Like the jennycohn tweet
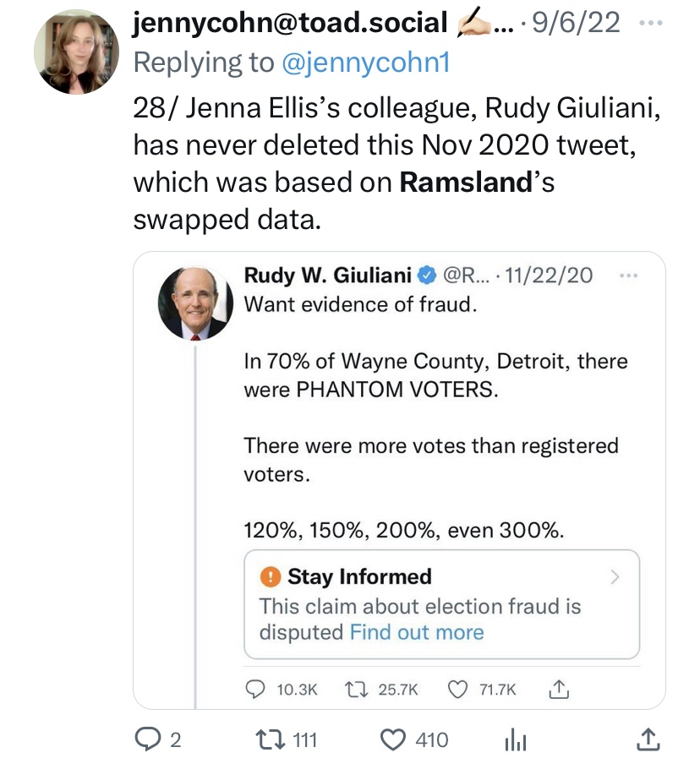 pyautogui.click(x=394, y=740)
